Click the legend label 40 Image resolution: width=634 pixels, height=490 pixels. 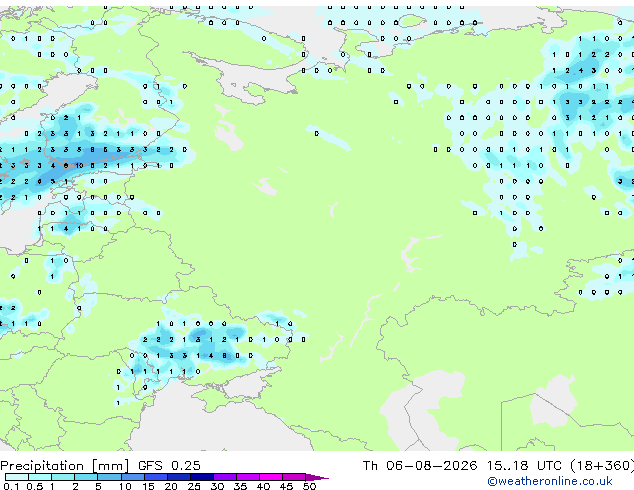click(264, 486)
